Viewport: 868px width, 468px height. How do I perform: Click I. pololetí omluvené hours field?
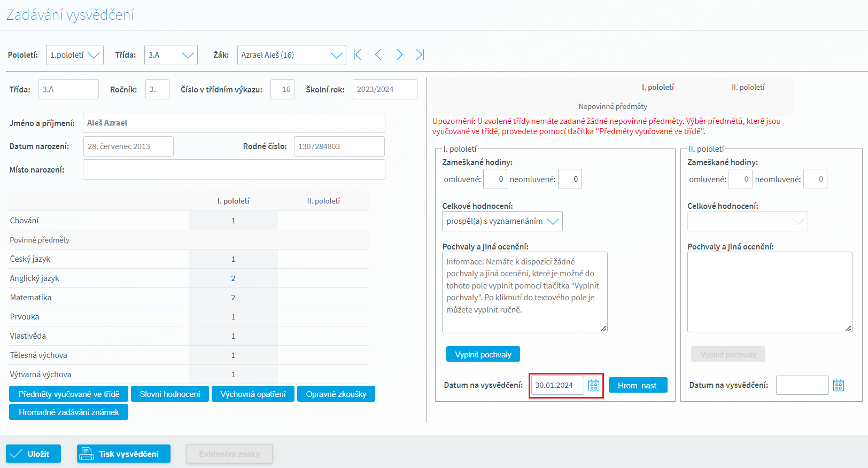tap(495, 179)
